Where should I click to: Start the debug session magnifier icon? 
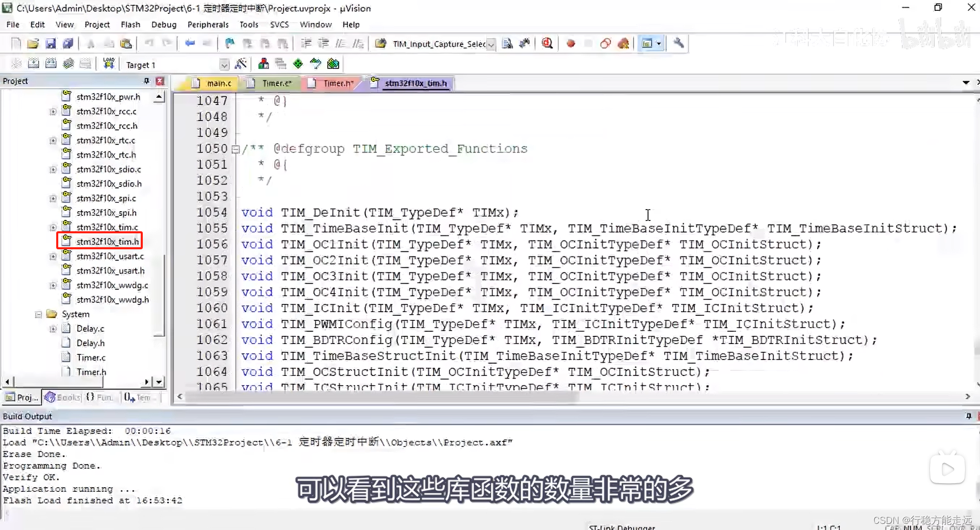click(x=547, y=44)
